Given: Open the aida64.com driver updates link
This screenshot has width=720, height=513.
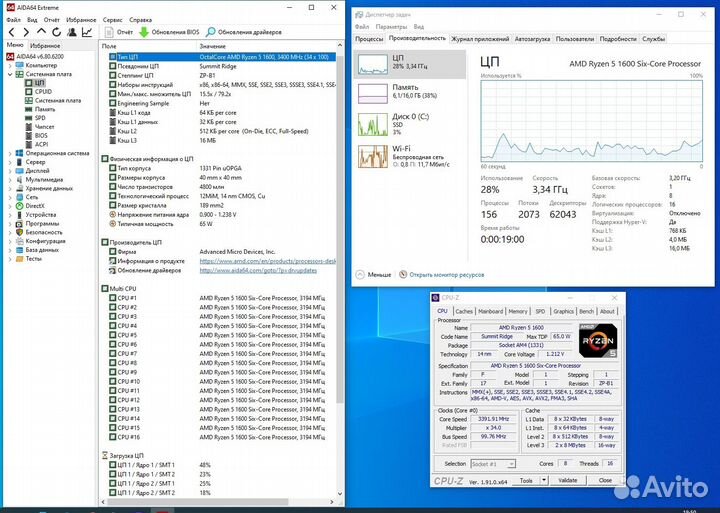Looking at the screenshot, I should coord(258,271).
